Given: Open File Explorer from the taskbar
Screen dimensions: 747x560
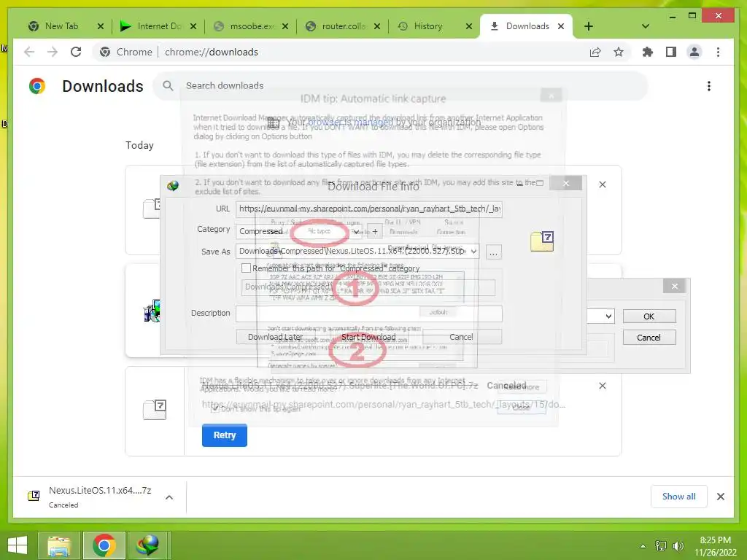Looking at the screenshot, I should point(58,545).
